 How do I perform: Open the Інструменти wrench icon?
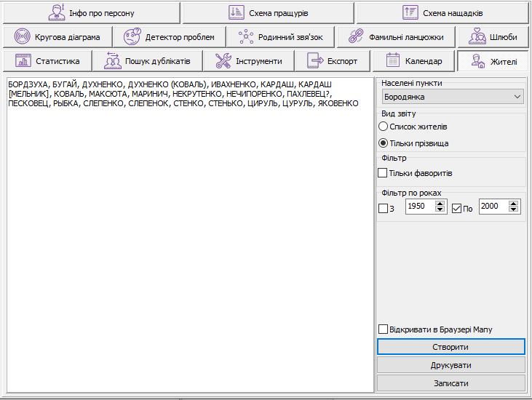tap(223, 60)
